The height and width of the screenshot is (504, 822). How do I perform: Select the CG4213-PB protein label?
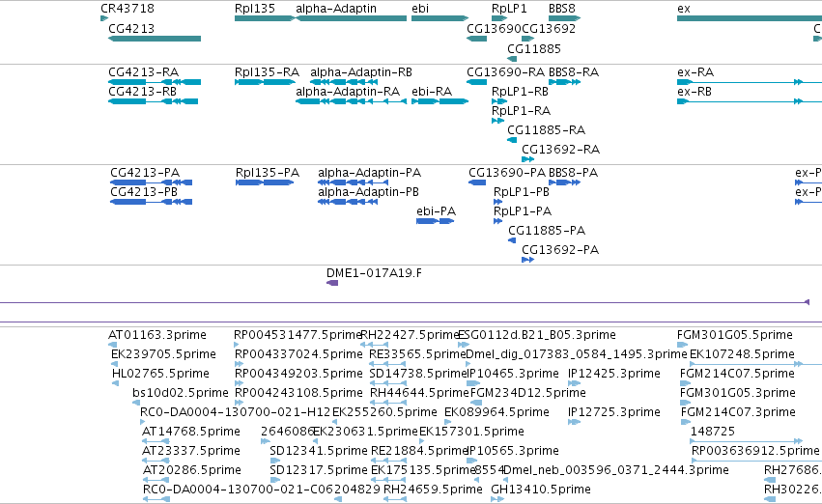tap(144, 192)
